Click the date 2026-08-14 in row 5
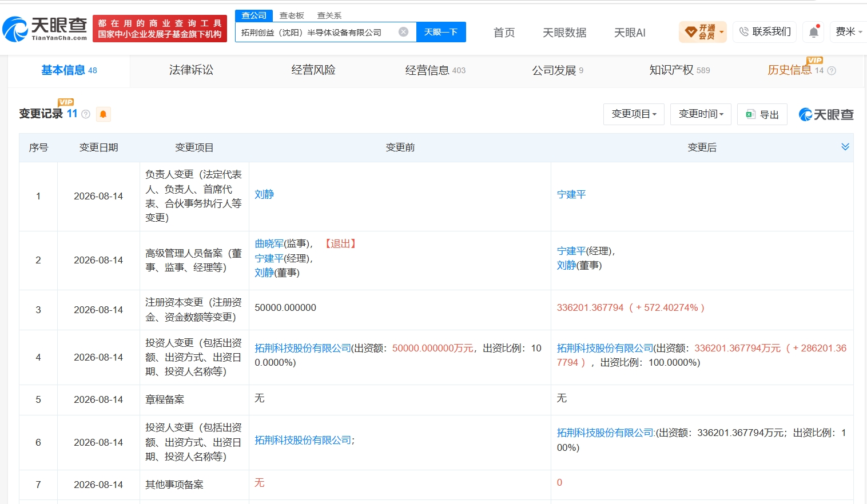The width and height of the screenshot is (867, 504). click(98, 399)
